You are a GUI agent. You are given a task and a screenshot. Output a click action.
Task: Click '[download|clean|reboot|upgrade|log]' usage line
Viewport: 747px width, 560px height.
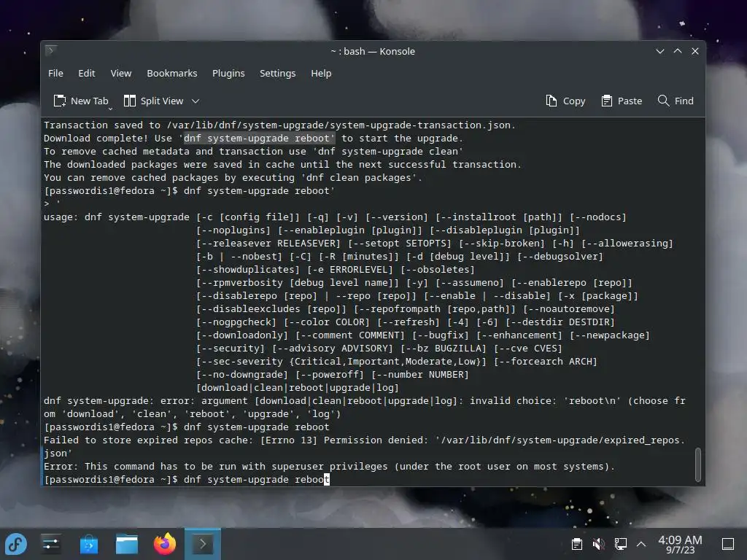pyautogui.click(x=298, y=388)
